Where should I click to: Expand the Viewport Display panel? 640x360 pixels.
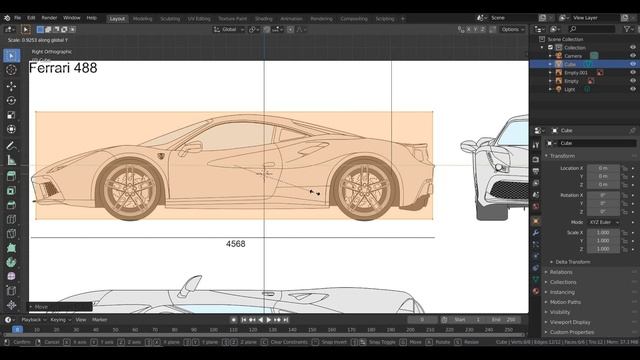(570, 322)
